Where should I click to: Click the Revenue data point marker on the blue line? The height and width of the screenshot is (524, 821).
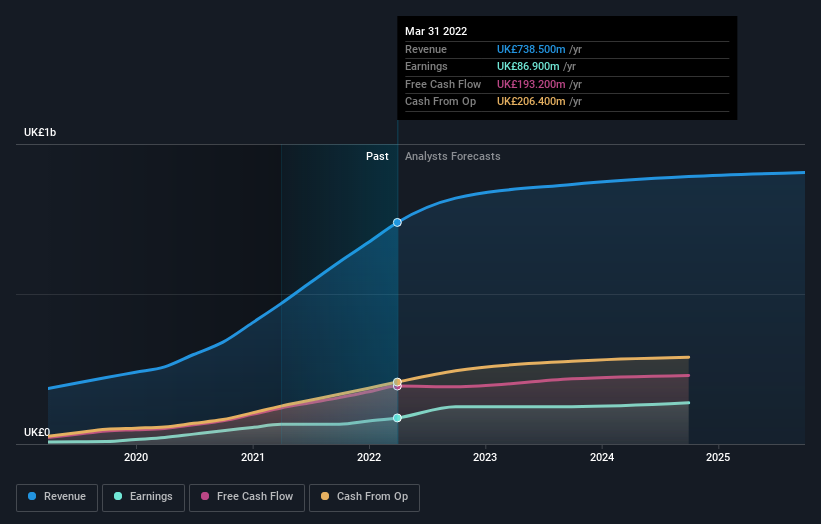[x=397, y=222]
